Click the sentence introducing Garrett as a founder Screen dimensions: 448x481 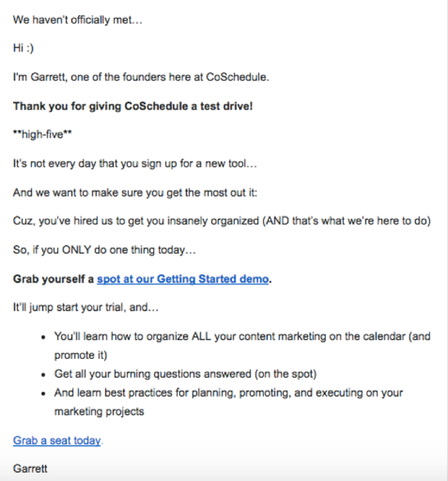point(141,77)
